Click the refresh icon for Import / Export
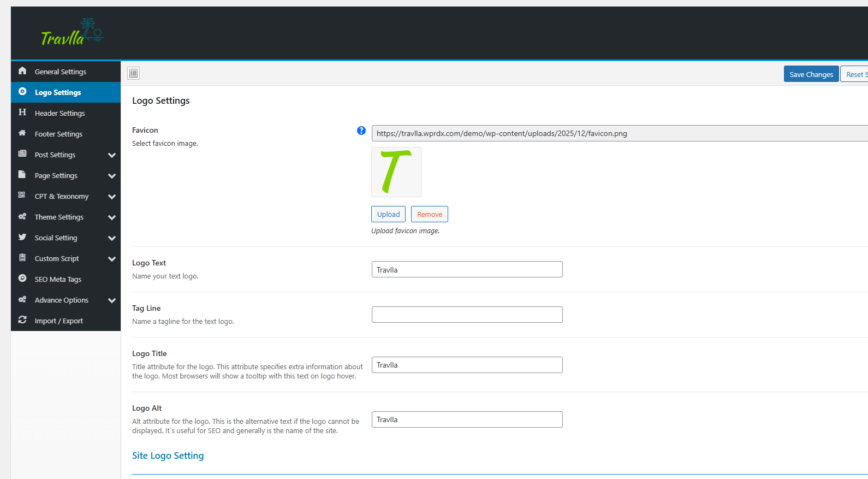 (x=22, y=320)
